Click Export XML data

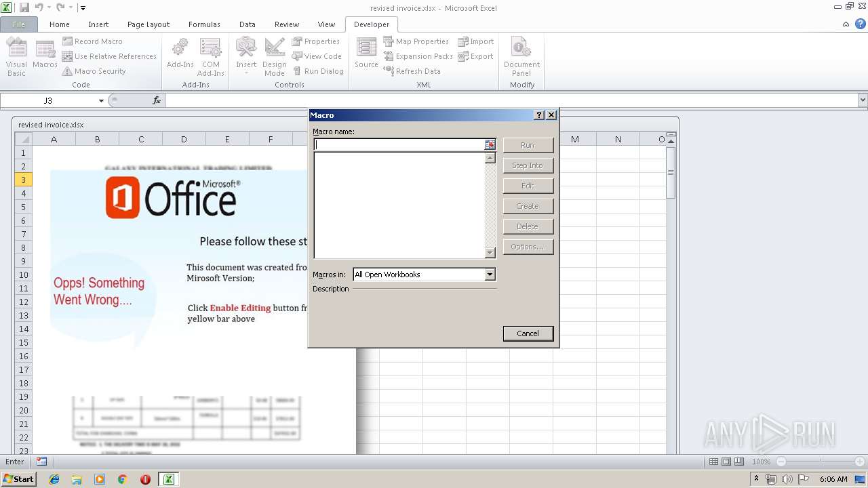(476, 56)
